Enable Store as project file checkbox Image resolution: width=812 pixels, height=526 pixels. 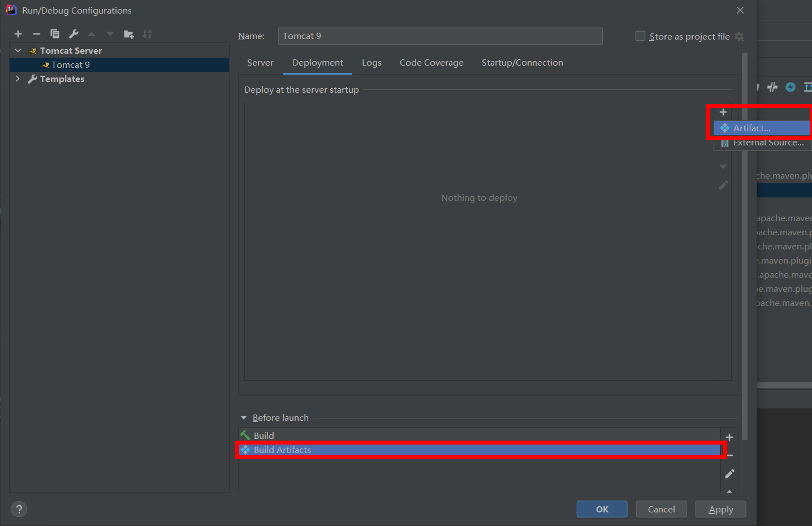tap(640, 36)
